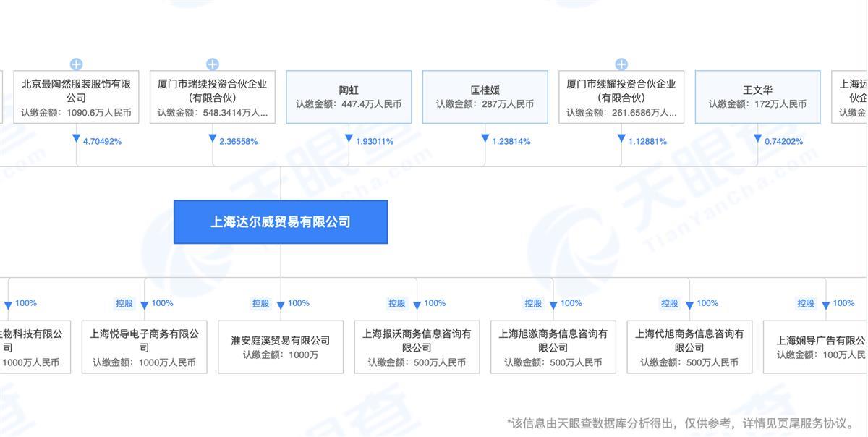The height and width of the screenshot is (437, 868).
Task: Click the 控股 tag above 上海代旭商务信息咨询有限公司
Action: pos(670,303)
